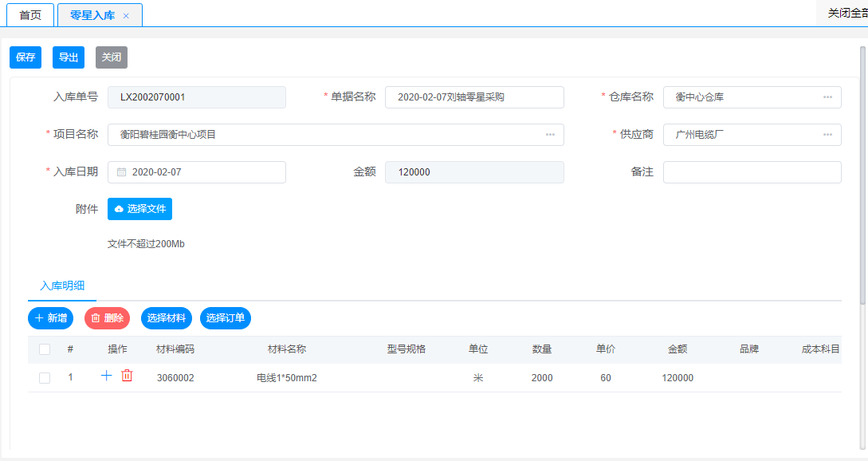
Task: Click the gray 关闭 button
Action: pos(112,57)
